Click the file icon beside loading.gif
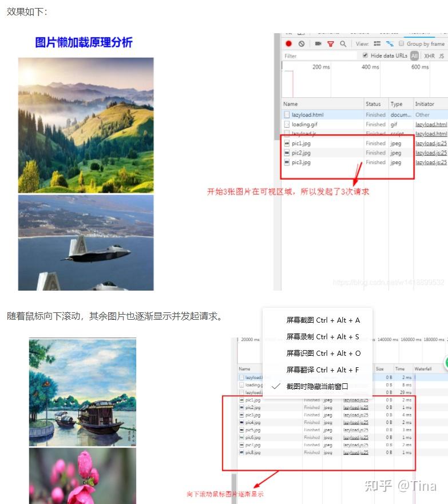Image resolution: width=448 pixels, height=504 pixels. point(287,124)
